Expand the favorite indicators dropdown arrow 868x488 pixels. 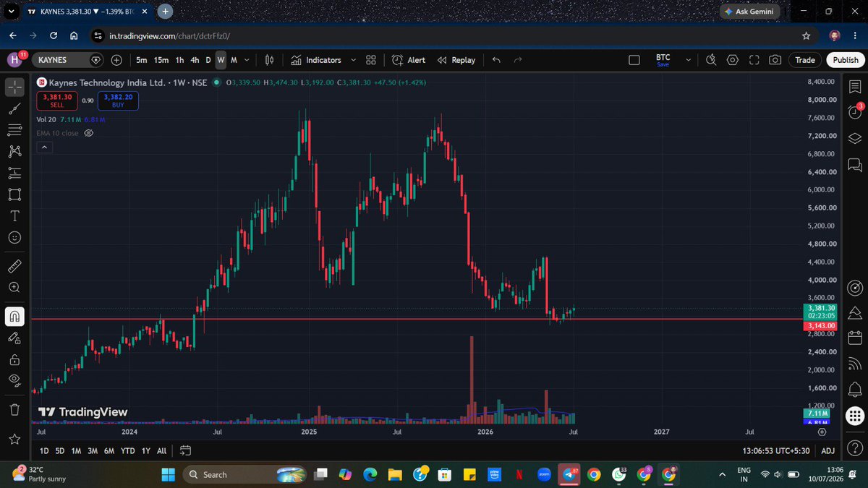coord(353,60)
